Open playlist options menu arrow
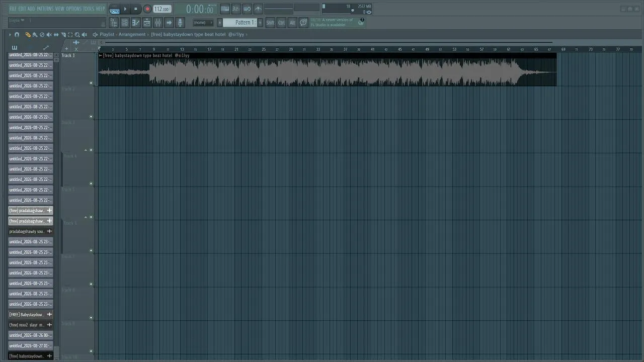The width and height of the screenshot is (644, 362). (x=10, y=35)
